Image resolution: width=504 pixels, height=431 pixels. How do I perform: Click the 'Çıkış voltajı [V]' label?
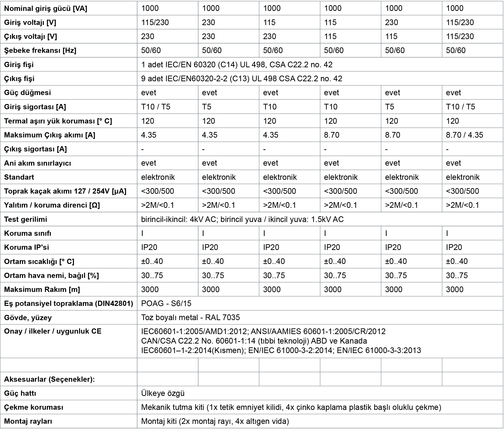[x=30, y=36]
